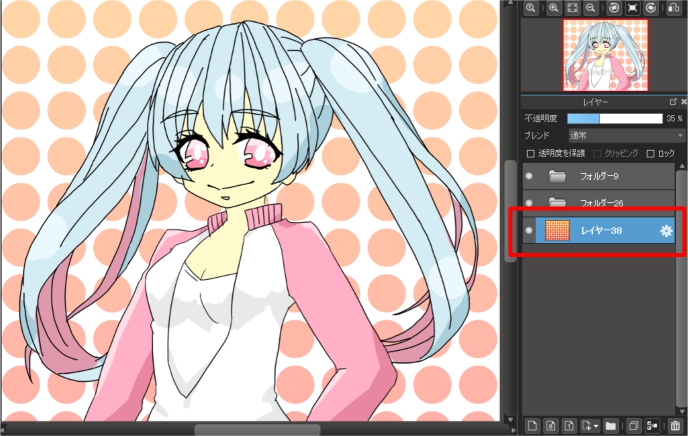This screenshot has height=436, width=688.
Task: Rotate canvas right in navigator
Action: click(651, 7)
